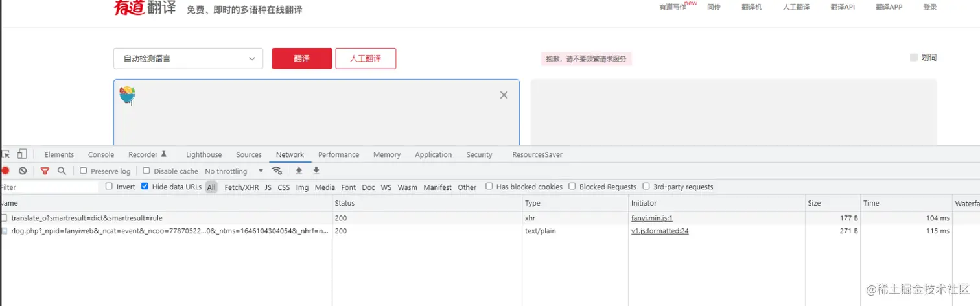
Task: Select the rlog.php request row
Action: click(x=490, y=231)
